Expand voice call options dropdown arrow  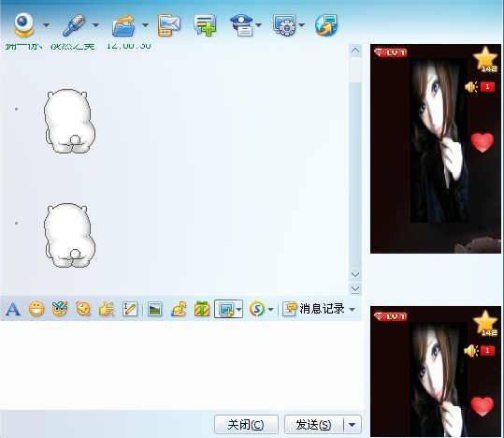point(95,24)
